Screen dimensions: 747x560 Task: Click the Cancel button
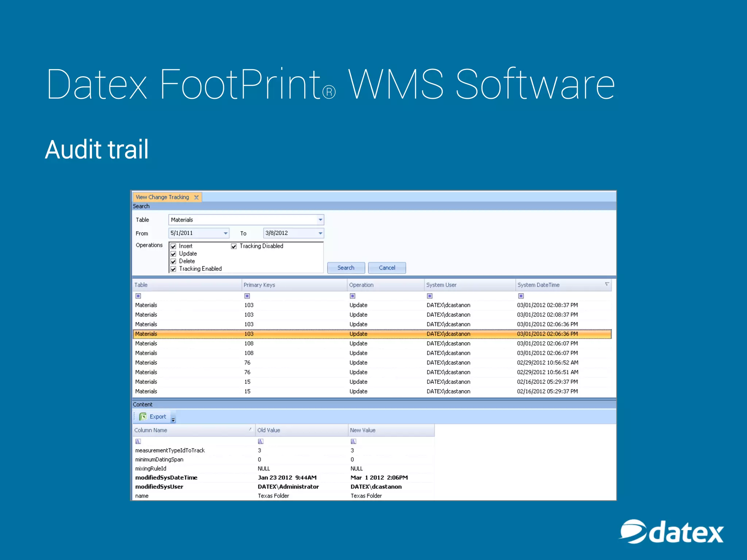(387, 268)
